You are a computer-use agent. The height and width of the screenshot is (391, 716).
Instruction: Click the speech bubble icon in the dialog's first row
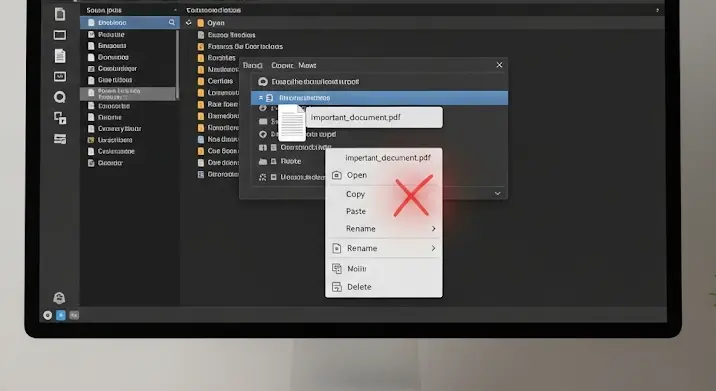pos(263,82)
